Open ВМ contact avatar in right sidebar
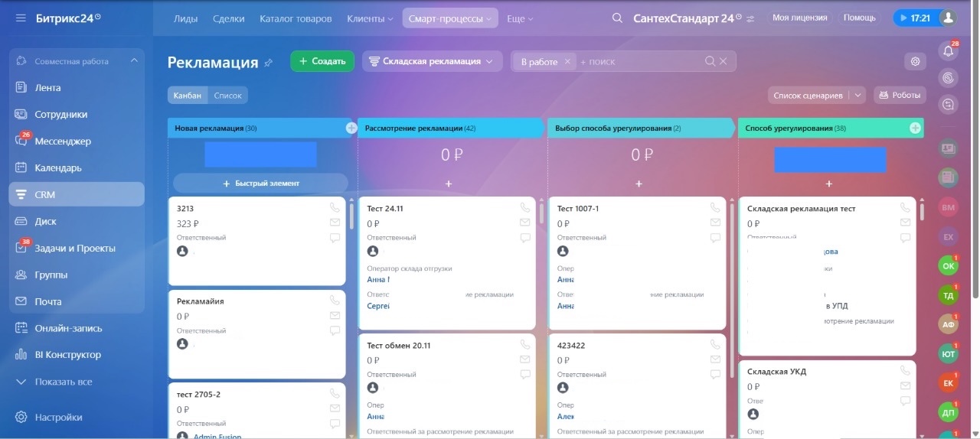The height and width of the screenshot is (439, 980). coord(949,207)
